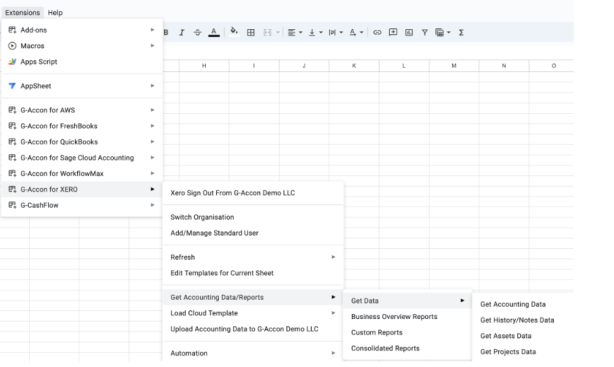Insert chart via toolbar icon

409,33
